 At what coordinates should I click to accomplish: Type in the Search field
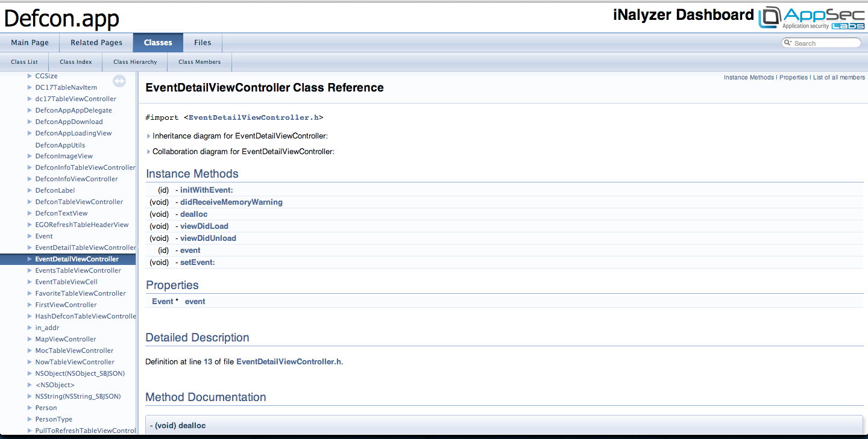click(825, 43)
